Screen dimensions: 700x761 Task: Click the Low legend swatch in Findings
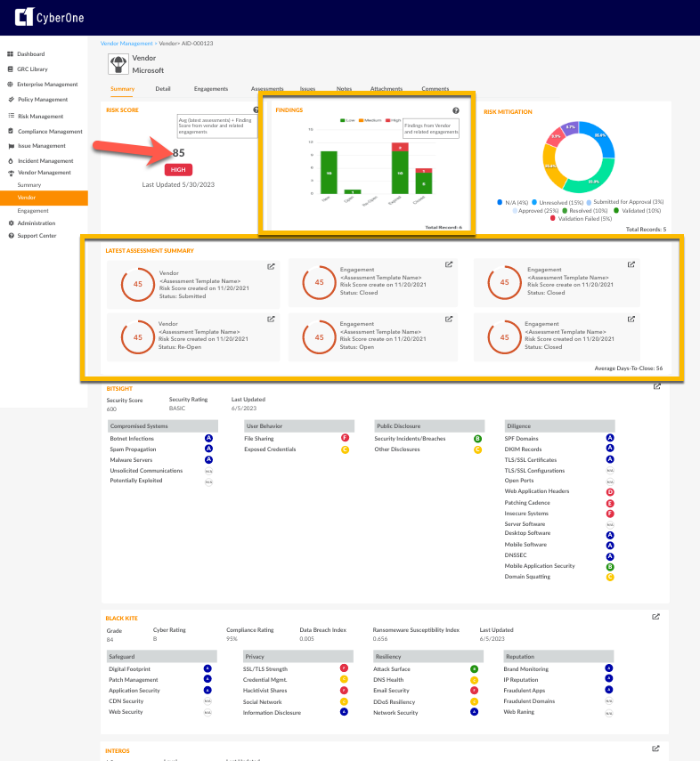click(x=343, y=120)
